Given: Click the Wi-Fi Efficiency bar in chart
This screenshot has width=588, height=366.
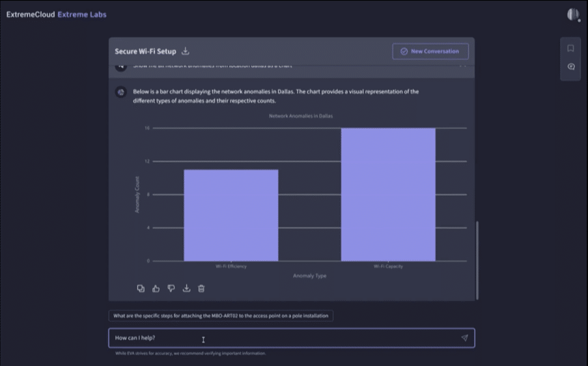Looking at the screenshot, I should click(x=231, y=216).
